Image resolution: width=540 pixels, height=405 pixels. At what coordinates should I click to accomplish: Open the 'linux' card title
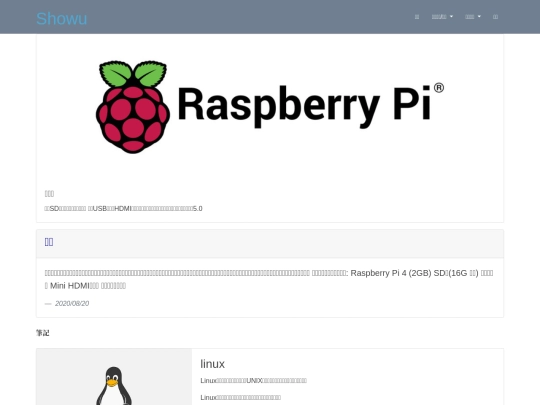pos(212,364)
